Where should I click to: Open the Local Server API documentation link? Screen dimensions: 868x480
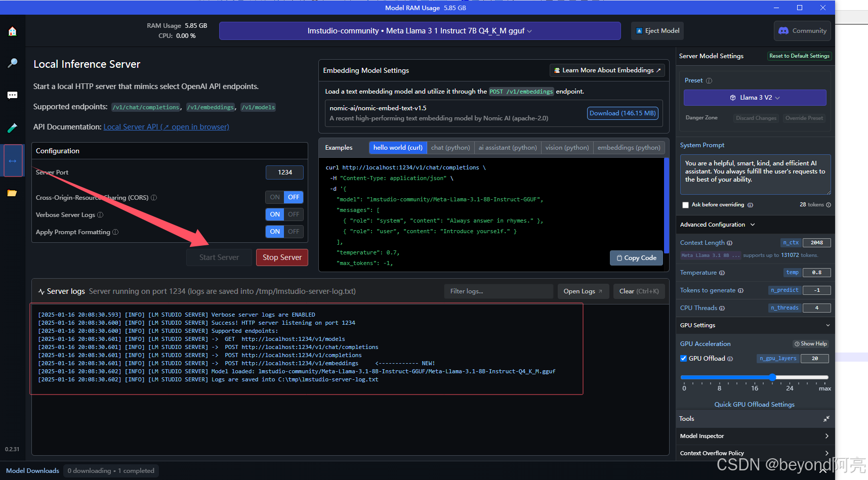166,127
